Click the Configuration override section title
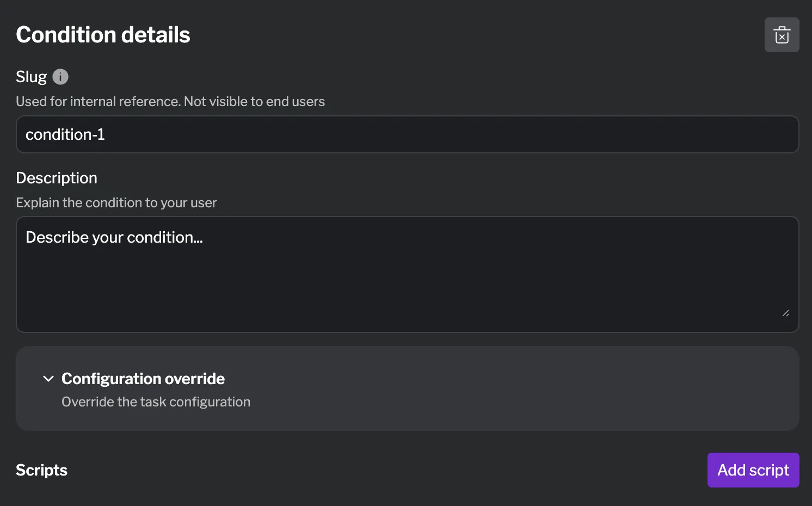The width and height of the screenshot is (812, 506). [x=143, y=379]
